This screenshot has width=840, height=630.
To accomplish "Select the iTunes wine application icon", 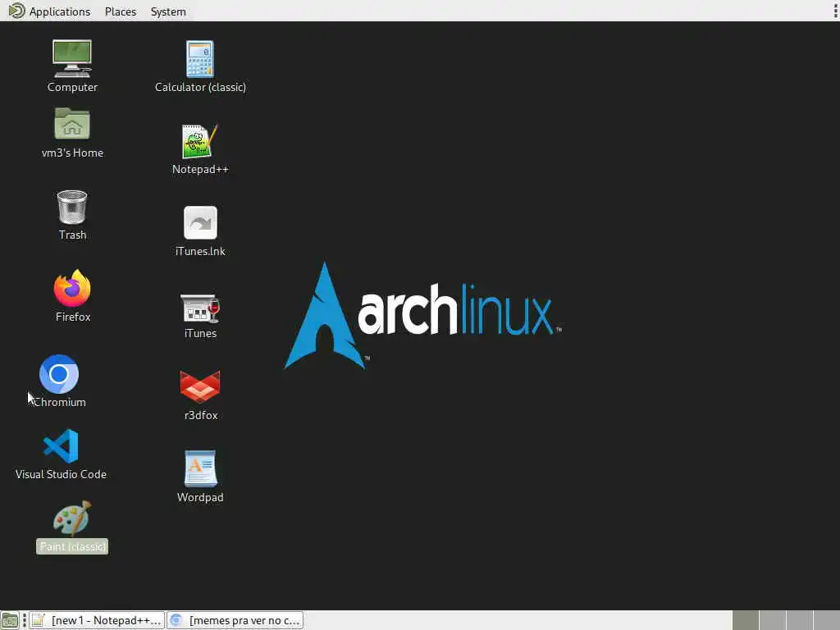I will click(x=200, y=308).
